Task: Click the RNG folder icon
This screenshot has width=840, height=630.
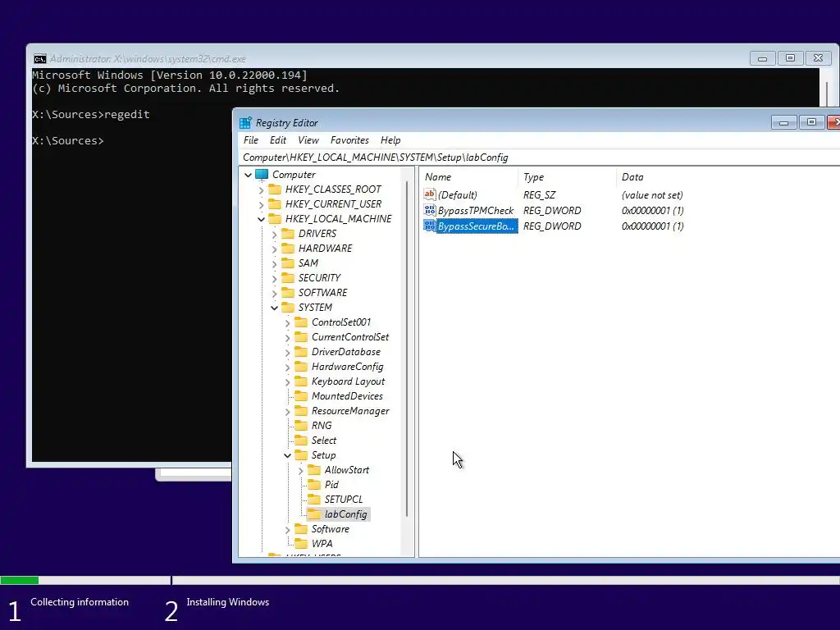Action: tap(302, 426)
